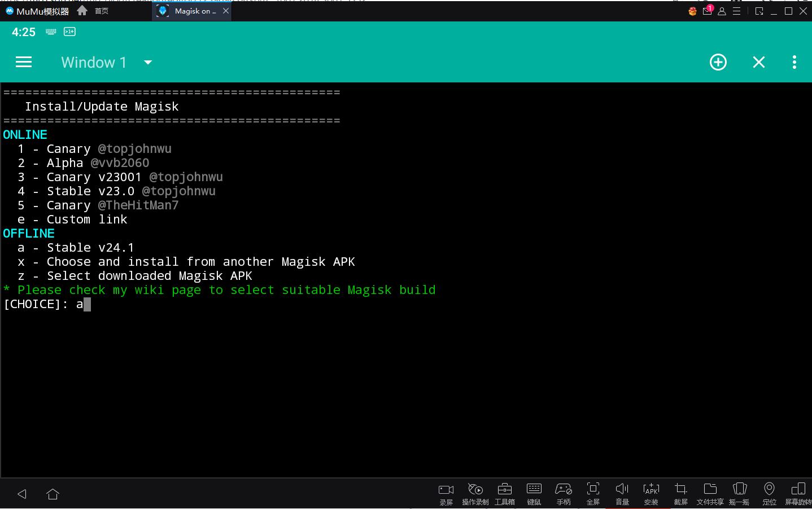Viewport: 812px width, 509px height.
Task: Open keyboard and mouse mapping settings
Action: 534,492
